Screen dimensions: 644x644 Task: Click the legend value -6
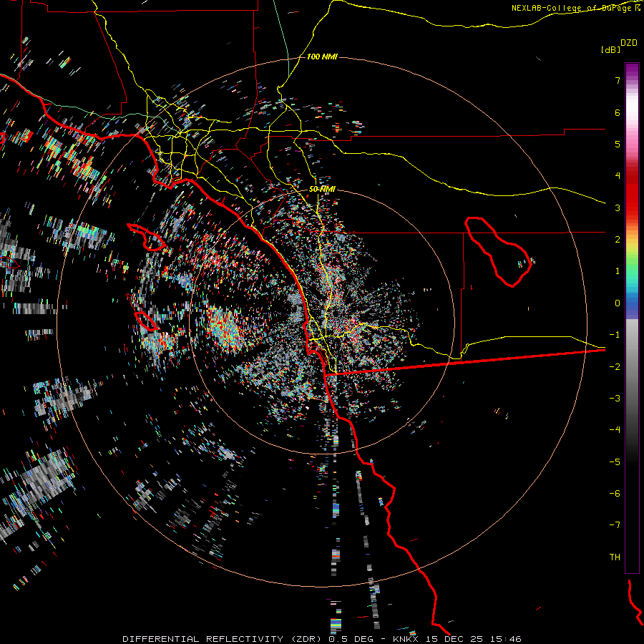pyautogui.click(x=615, y=493)
